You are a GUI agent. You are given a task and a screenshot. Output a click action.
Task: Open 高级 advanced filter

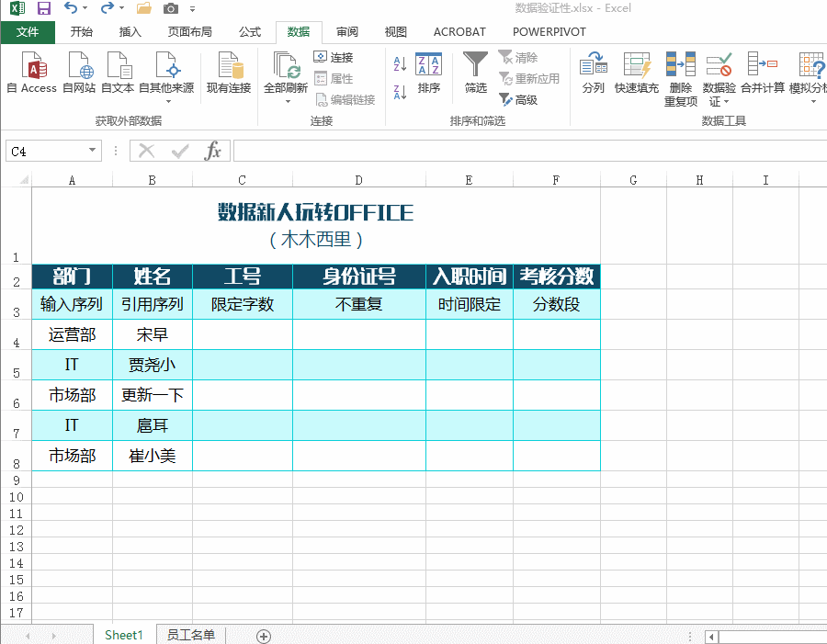(518, 100)
